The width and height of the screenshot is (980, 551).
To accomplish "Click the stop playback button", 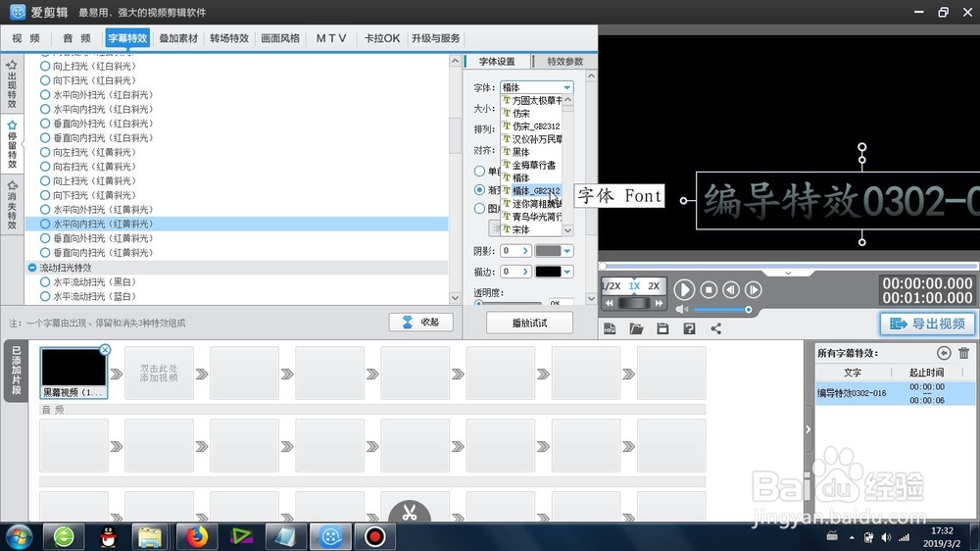I will point(709,289).
